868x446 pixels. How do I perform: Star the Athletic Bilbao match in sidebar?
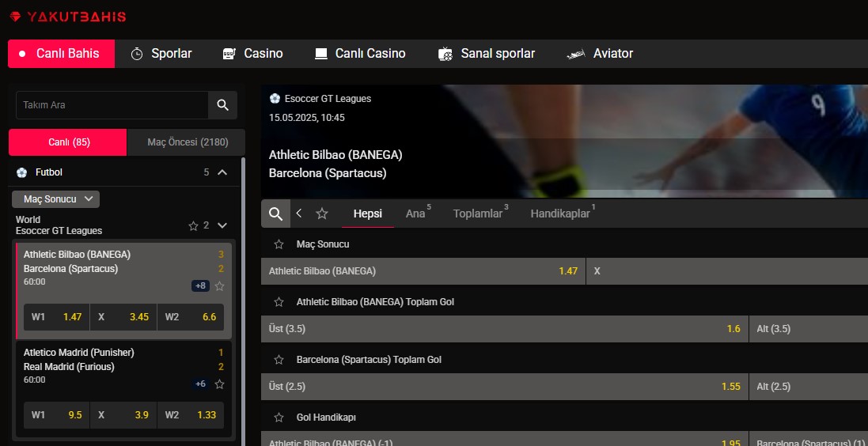[x=219, y=286]
